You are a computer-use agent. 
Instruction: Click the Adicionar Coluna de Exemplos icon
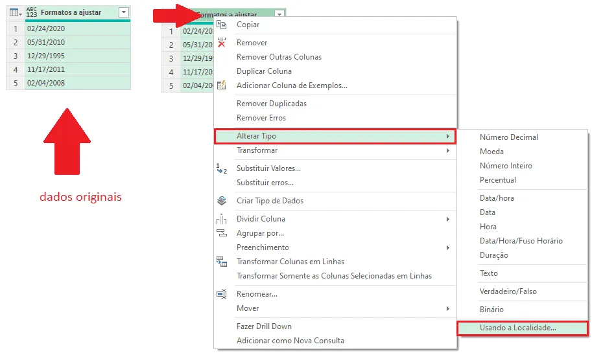(222, 85)
